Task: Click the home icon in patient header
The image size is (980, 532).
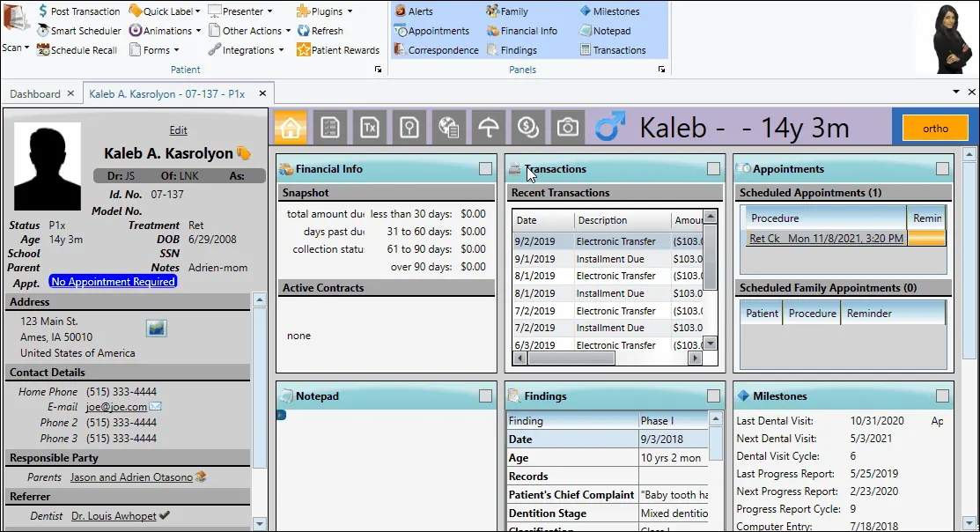Action: [x=290, y=127]
